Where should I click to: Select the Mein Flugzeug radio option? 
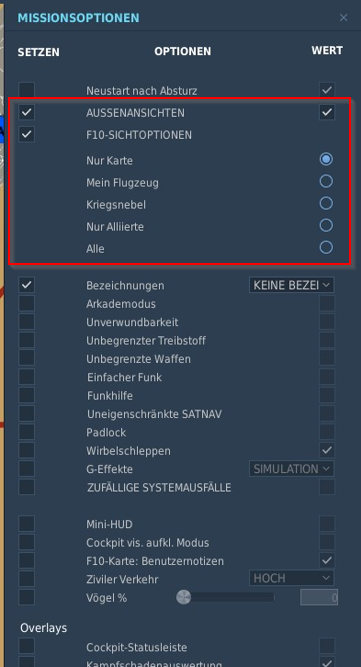point(326,181)
